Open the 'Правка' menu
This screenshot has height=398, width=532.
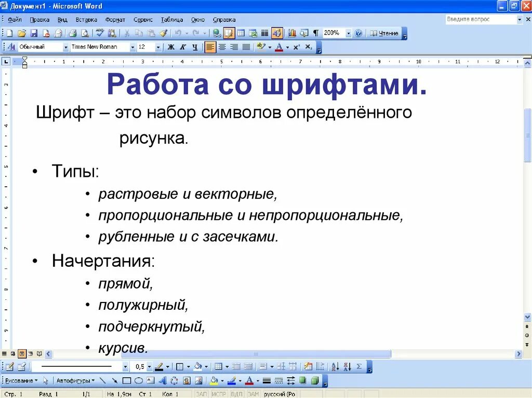click(x=39, y=20)
